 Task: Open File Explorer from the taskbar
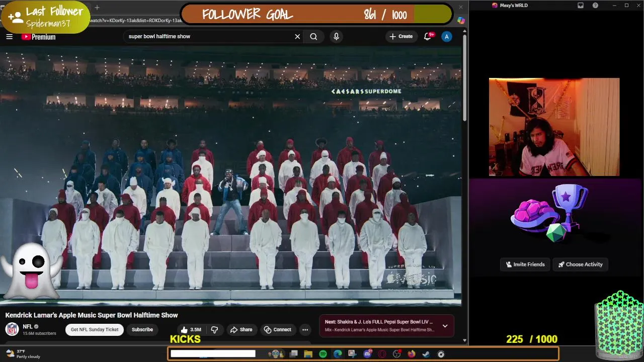308,354
